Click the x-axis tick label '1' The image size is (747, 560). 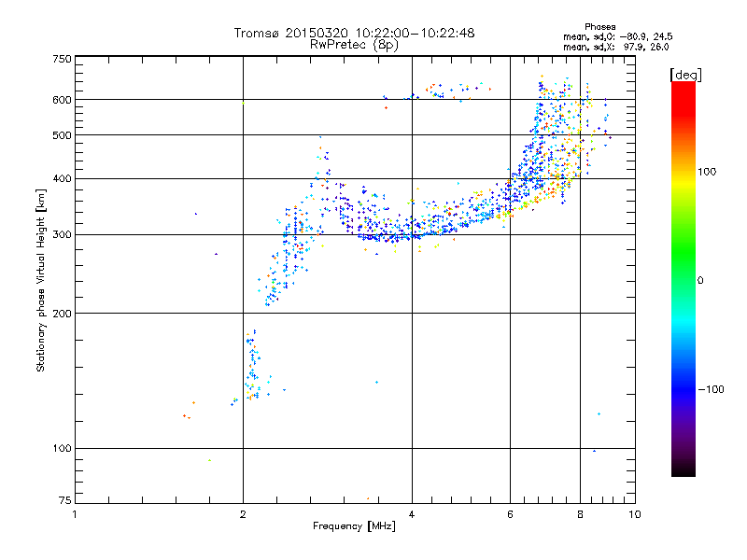tap(75, 514)
